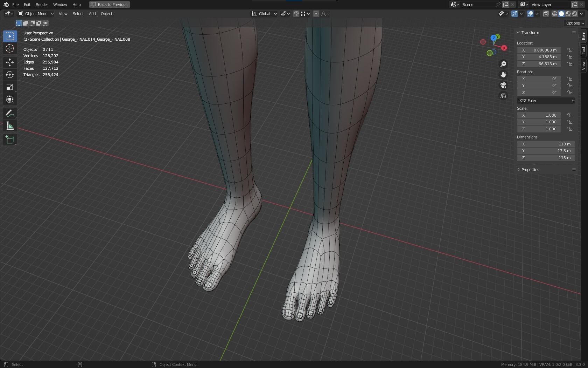Image resolution: width=588 pixels, height=368 pixels.
Task: Toggle snapping magnet
Action: pos(296,14)
